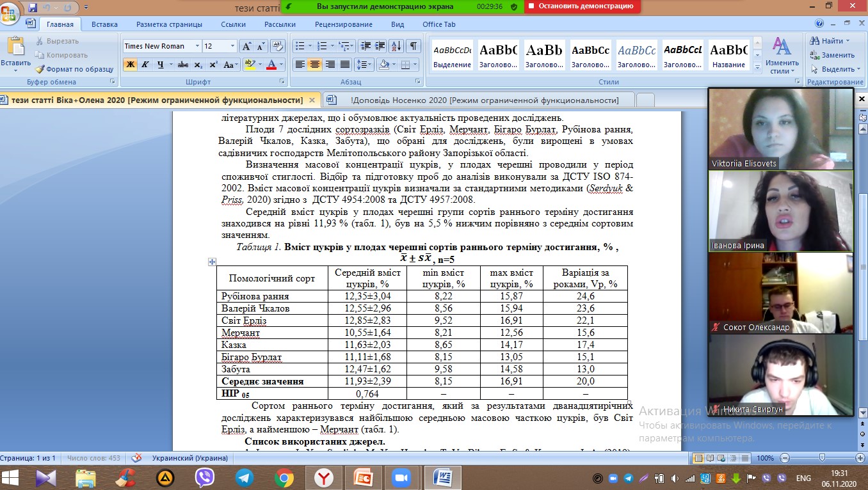Click the text highlight color icon
This screenshot has height=490, width=868.
pyautogui.click(x=249, y=65)
